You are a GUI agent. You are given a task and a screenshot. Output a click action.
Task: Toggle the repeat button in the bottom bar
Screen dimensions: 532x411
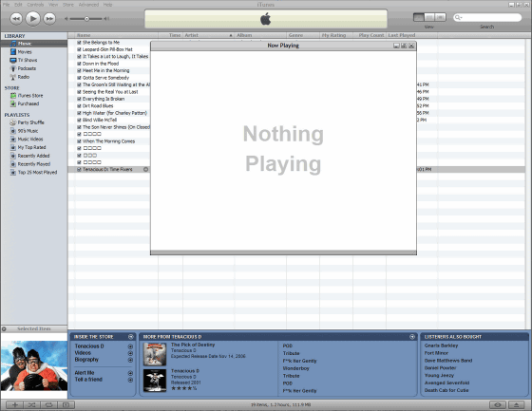(x=48, y=404)
